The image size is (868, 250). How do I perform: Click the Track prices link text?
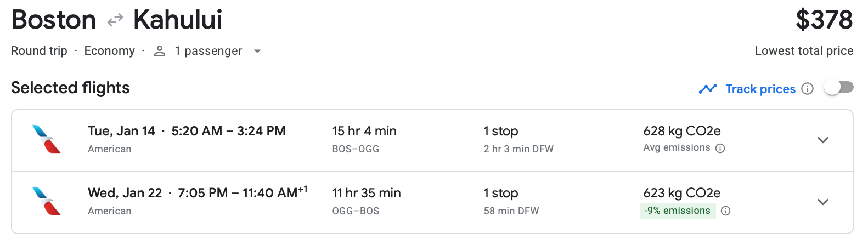760,89
